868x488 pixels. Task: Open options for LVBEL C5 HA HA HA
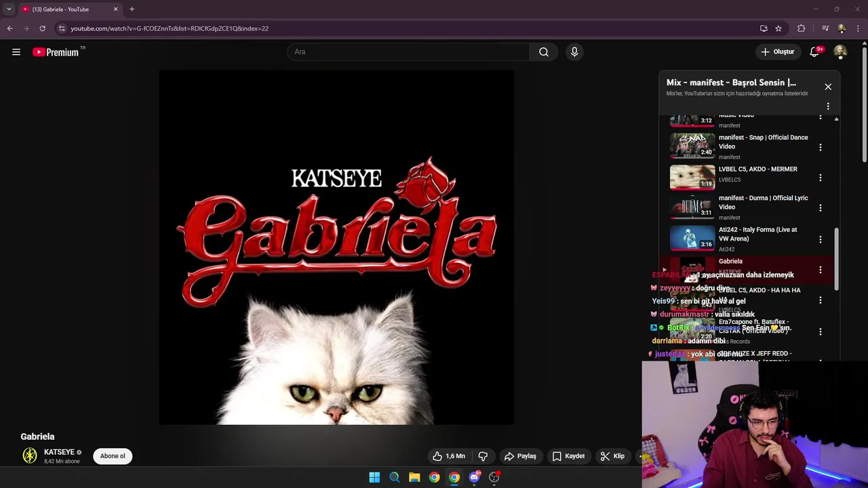click(821, 300)
